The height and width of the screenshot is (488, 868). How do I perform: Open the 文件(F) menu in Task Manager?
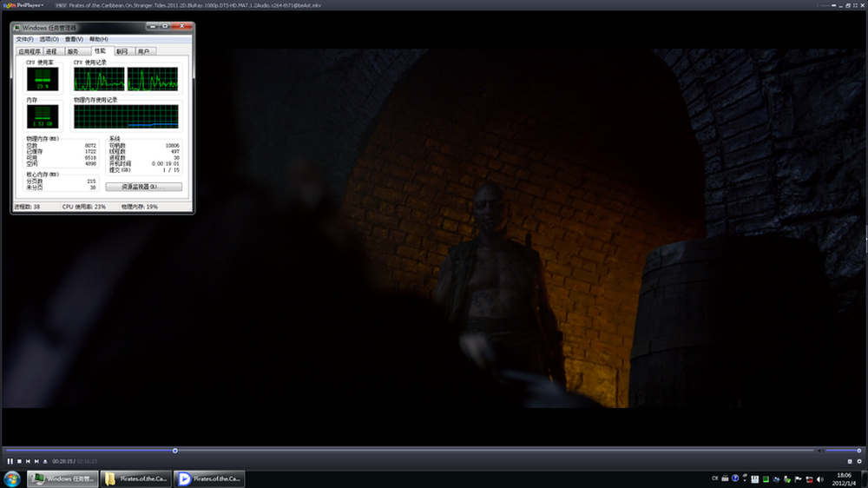point(24,39)
